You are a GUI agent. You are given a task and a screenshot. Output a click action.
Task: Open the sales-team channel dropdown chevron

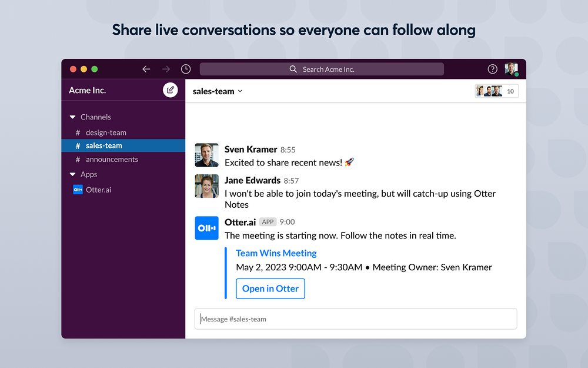tap(240, 91)
